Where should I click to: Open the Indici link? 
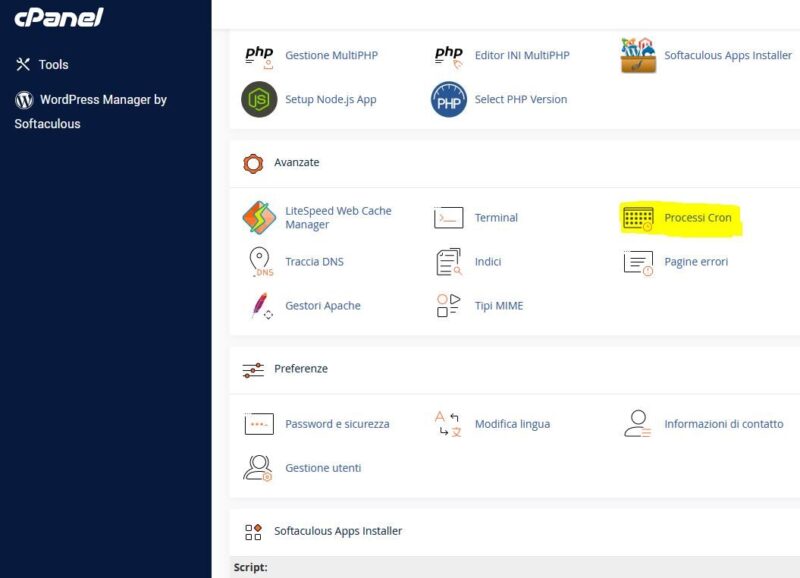pyautogui.click(x=488, y=262)
